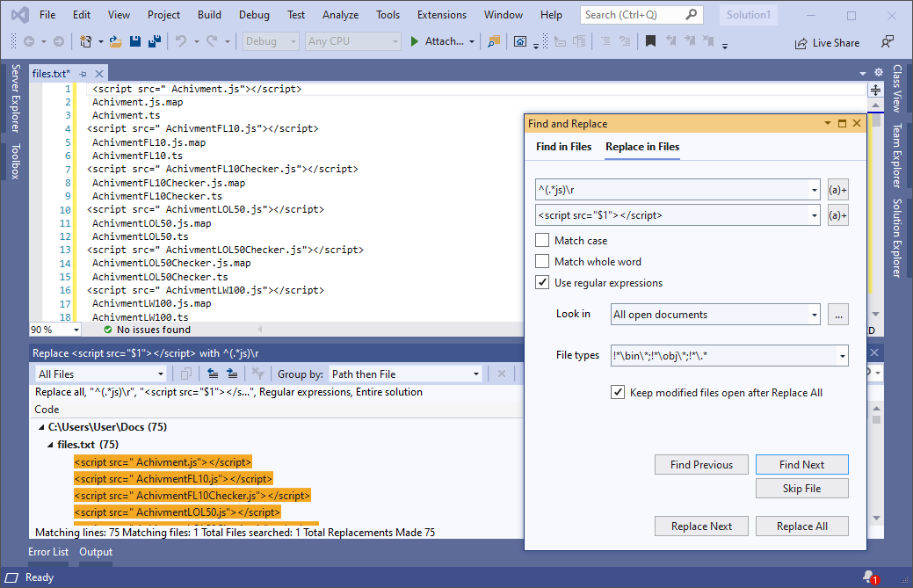Click the Navigate Forward icon
The image size is (913, 588).
tap(59, 41)
